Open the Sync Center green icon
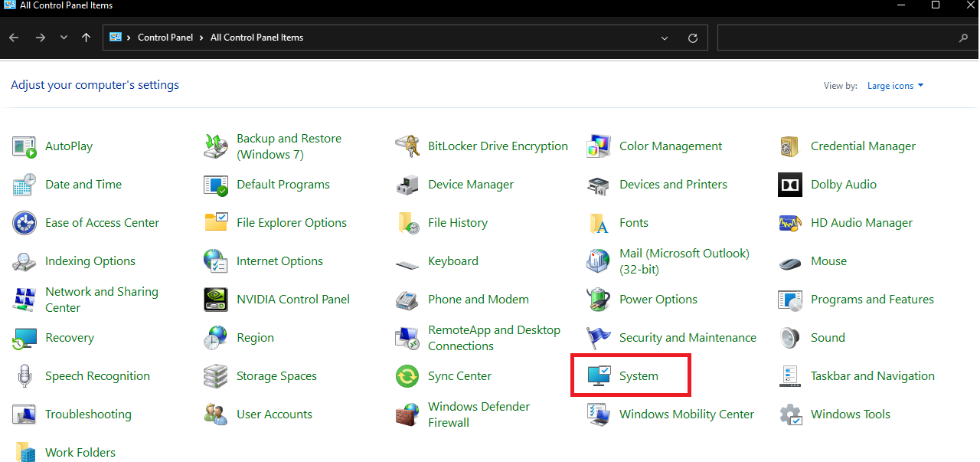The width and height of the screenshot is (980, 462). click(x=407, y=376)
